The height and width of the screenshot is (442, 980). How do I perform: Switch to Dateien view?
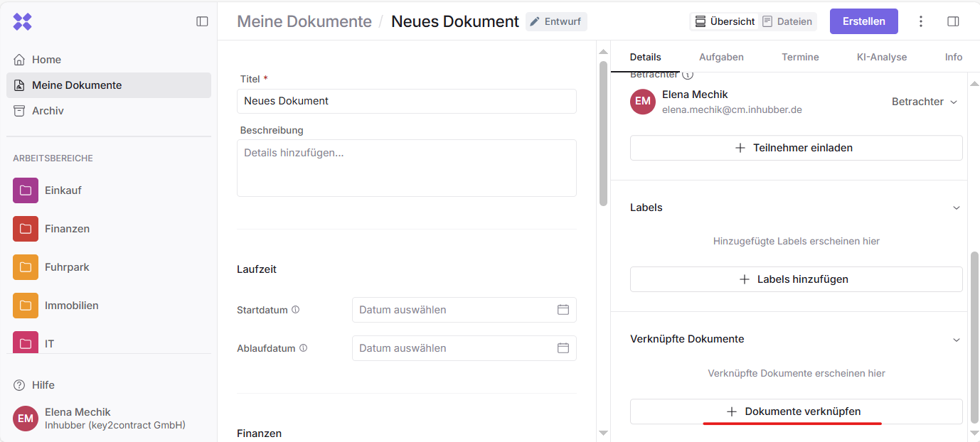click(x=787, y=21)
